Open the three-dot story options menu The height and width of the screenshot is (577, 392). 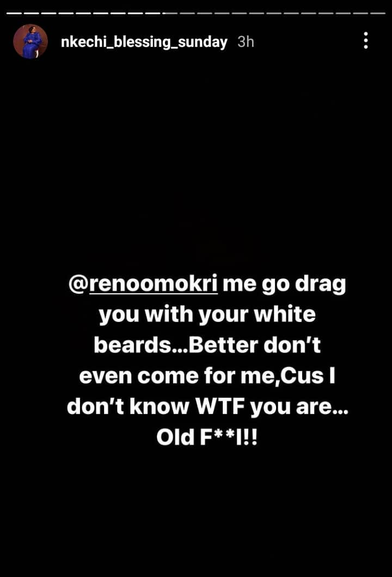click(x=365, y=40)
